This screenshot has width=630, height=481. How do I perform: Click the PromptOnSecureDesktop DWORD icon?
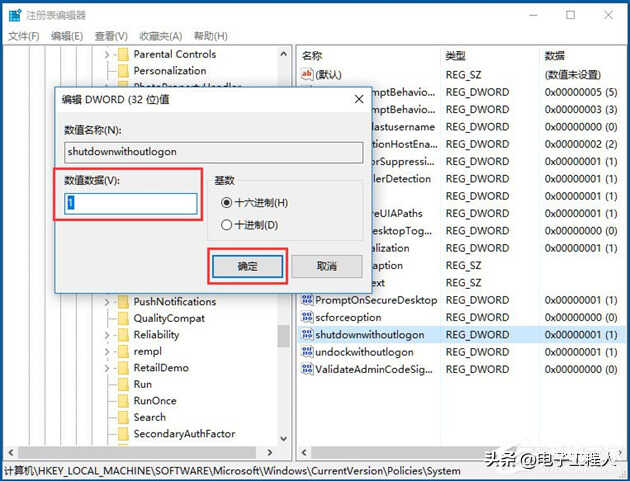click(307, 300)
